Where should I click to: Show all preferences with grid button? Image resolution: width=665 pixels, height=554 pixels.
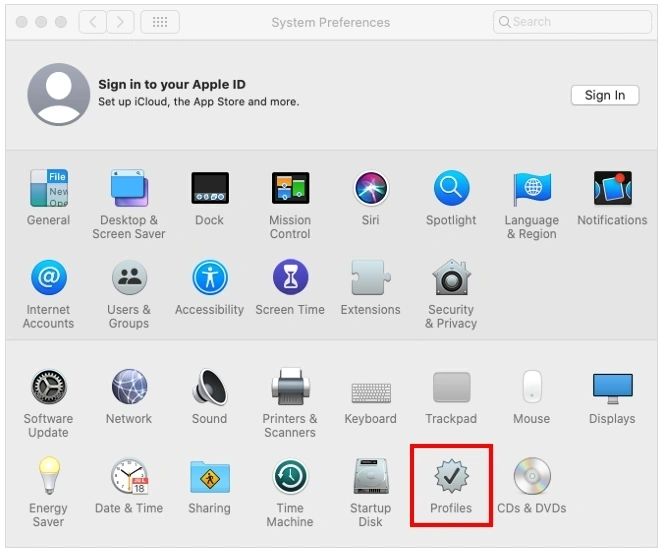(160, 22)
